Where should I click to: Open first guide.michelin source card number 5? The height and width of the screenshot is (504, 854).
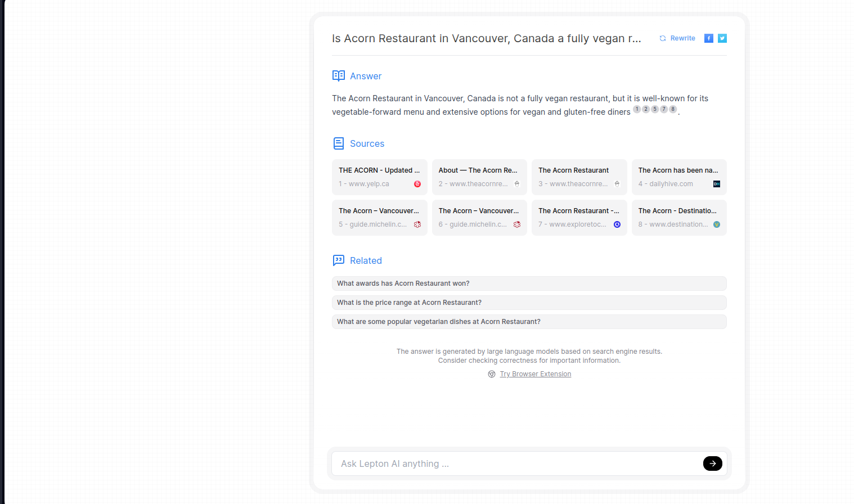pos(380,218)
